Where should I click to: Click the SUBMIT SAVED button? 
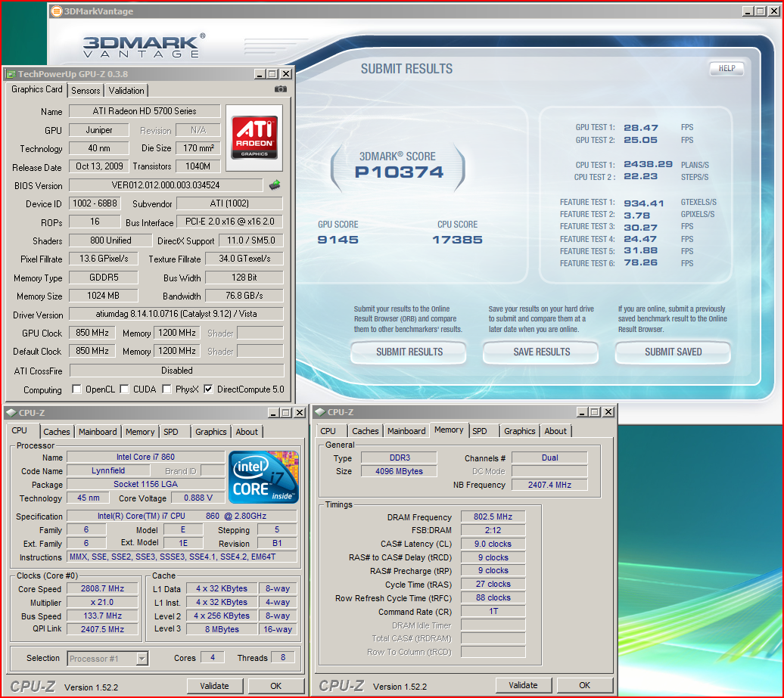tap(673, 352)
